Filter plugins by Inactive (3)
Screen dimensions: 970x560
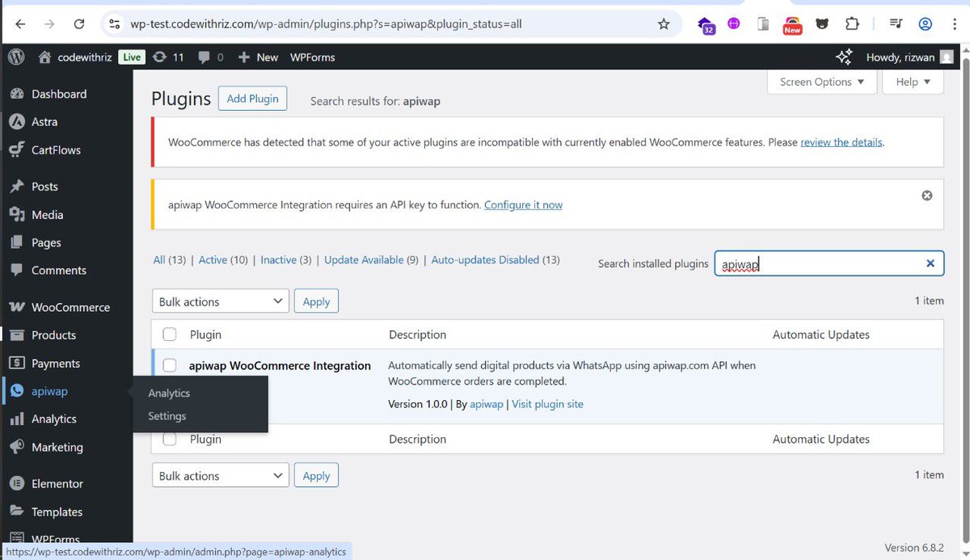[x=286, y=260]
